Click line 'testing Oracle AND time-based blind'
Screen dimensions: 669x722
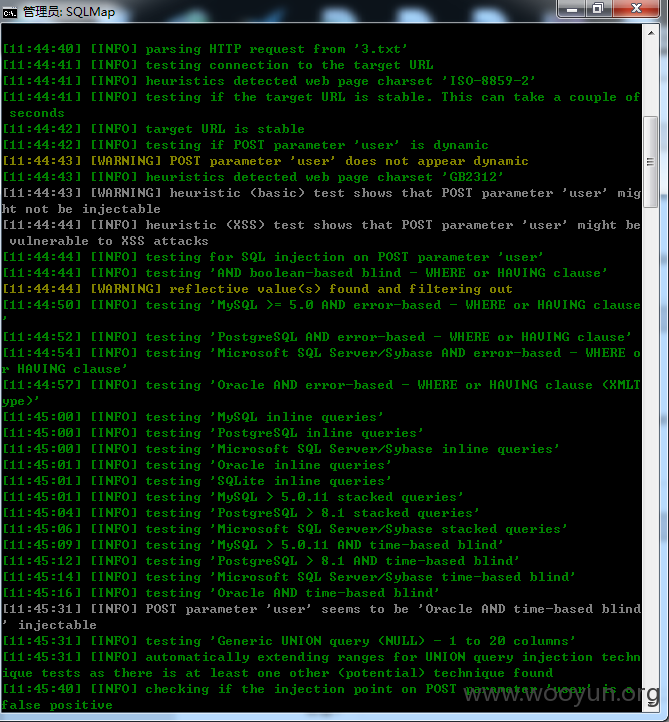click(x=221, y=593)
